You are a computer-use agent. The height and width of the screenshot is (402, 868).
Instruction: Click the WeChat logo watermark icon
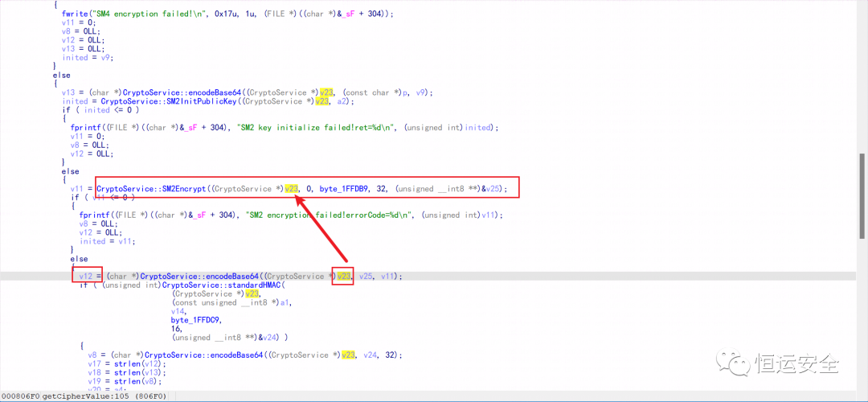tap(734, 363)
